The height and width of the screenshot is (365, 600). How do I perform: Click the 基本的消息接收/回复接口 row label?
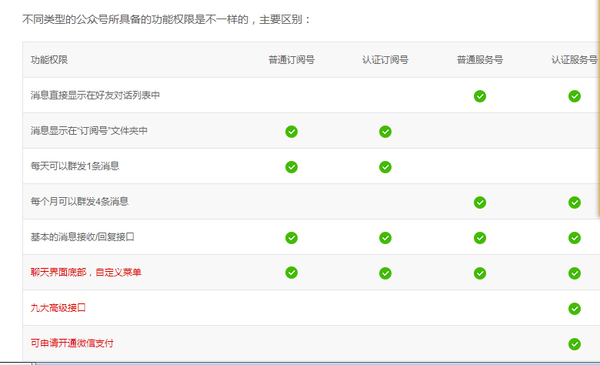[x=83, y=237]
